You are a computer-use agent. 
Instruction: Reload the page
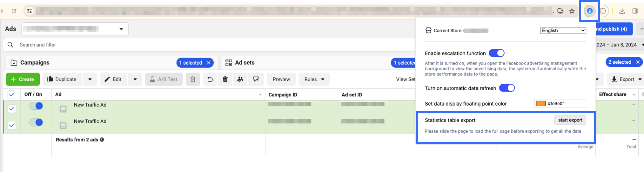coord(14,11)
